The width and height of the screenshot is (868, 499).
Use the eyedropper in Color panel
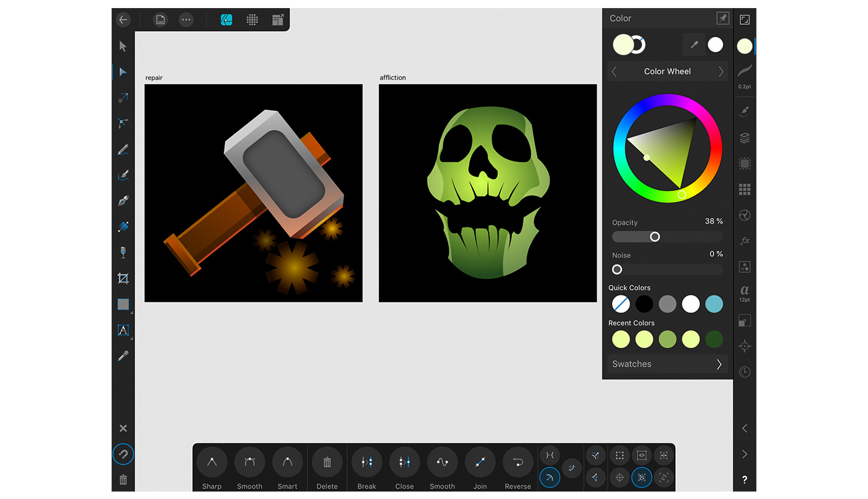(x=694, y=45)
